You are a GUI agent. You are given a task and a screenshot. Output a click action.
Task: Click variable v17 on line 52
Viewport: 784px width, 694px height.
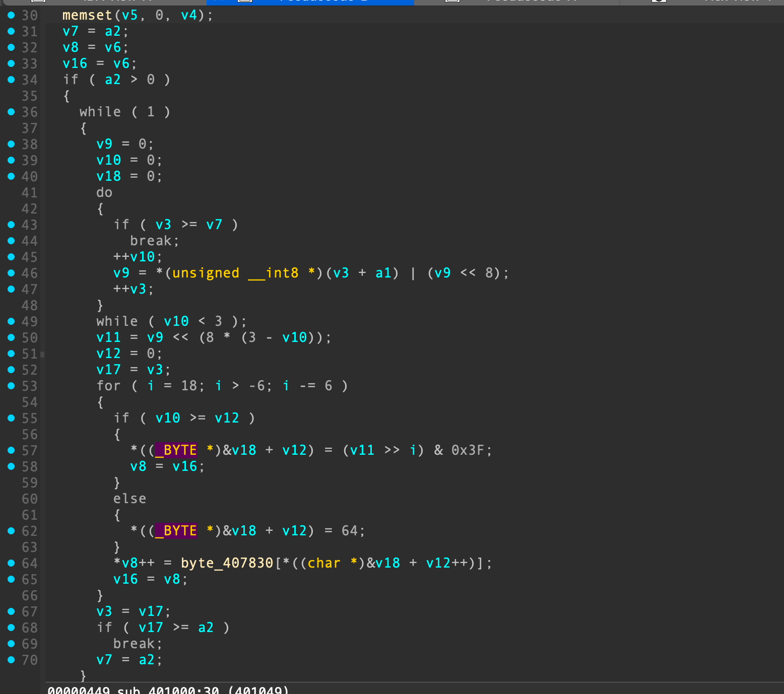(x=108, y=370)
